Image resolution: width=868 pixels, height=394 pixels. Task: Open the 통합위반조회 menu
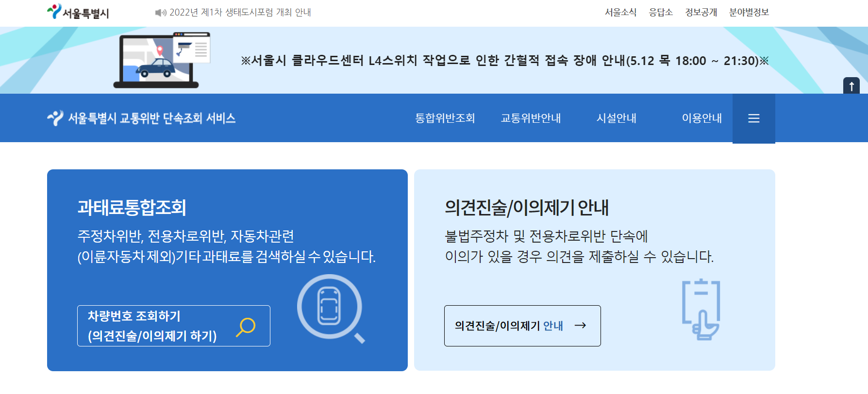tap(445, 118)
